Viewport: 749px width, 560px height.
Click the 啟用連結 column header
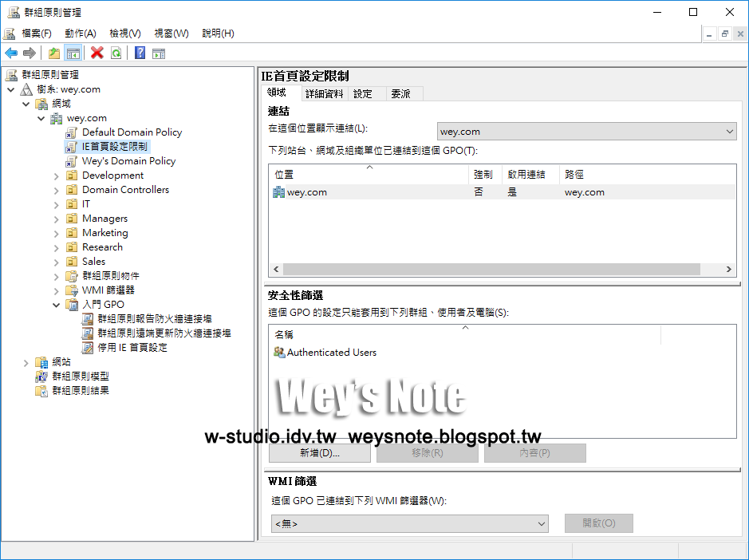coord(530,175)
